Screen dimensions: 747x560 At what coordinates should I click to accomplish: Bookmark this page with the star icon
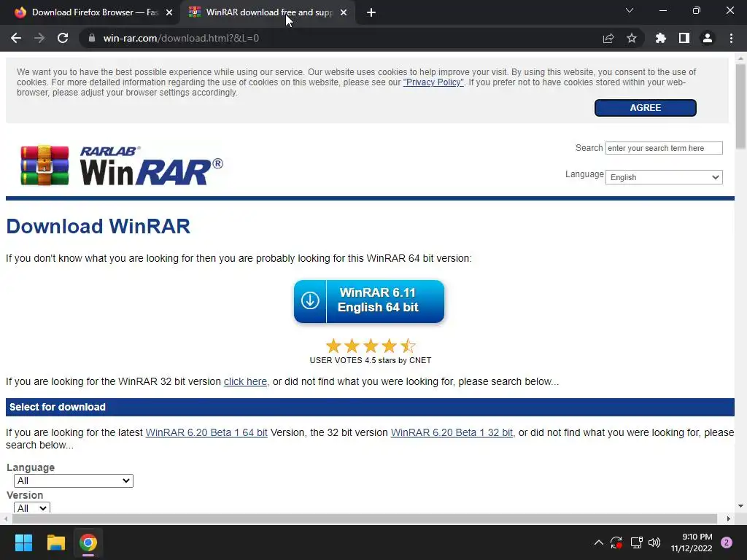tap(632, 38)
